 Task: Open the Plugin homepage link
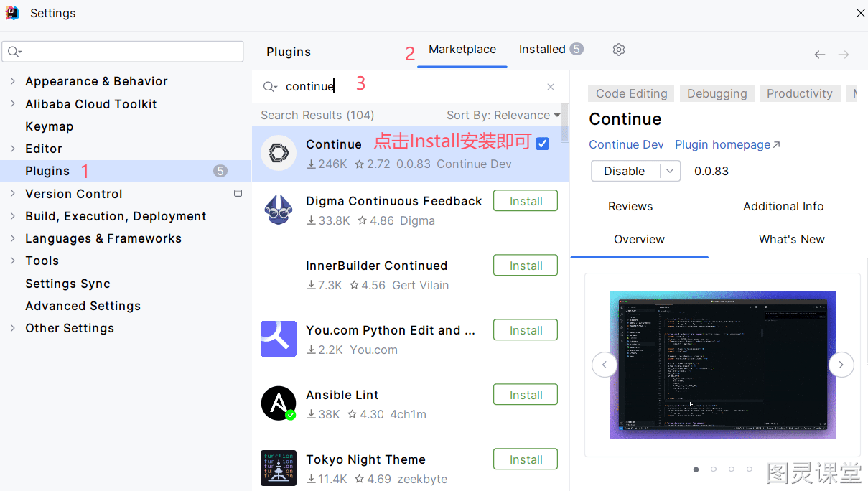click(727, 144)
